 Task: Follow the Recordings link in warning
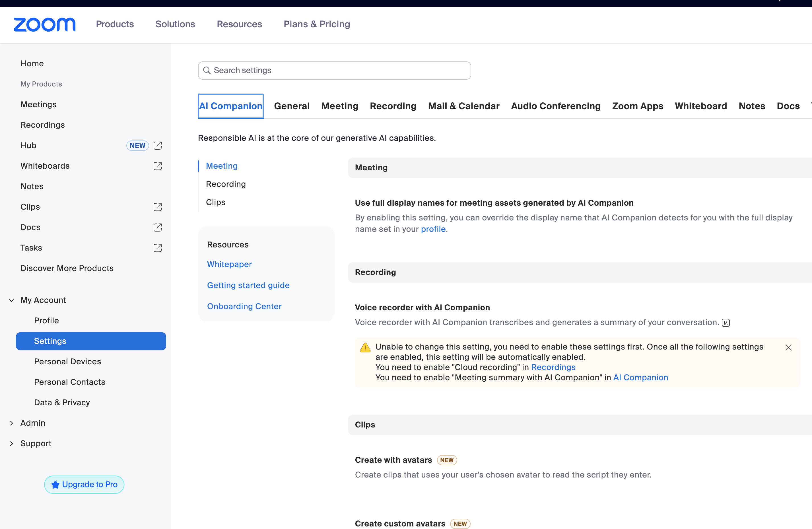click(553, 367)
